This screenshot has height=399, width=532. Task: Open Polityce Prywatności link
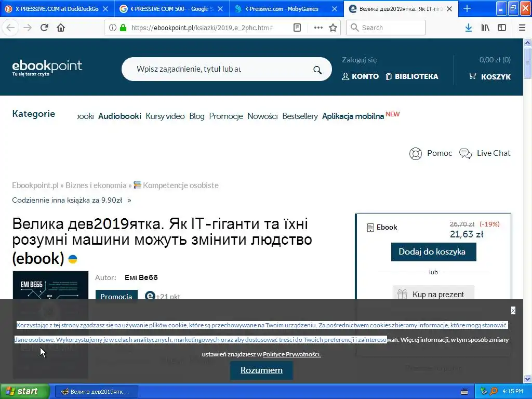point(292,354)
